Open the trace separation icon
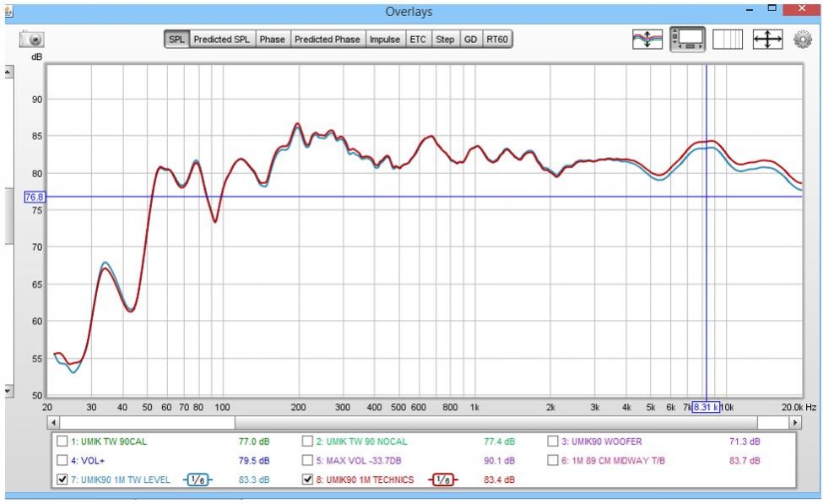This screenshot has height=504, width=823. 647,40
